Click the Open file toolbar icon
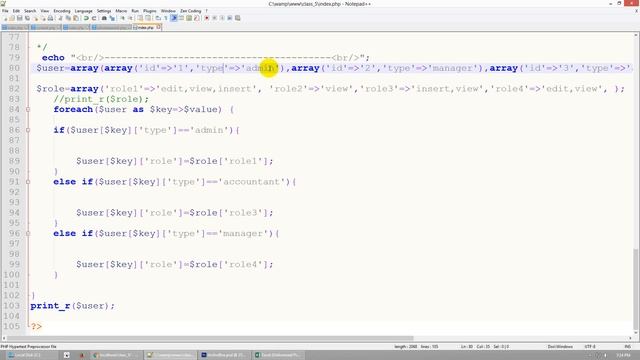The height and width of the screenshot is (360, 640). 12,18
